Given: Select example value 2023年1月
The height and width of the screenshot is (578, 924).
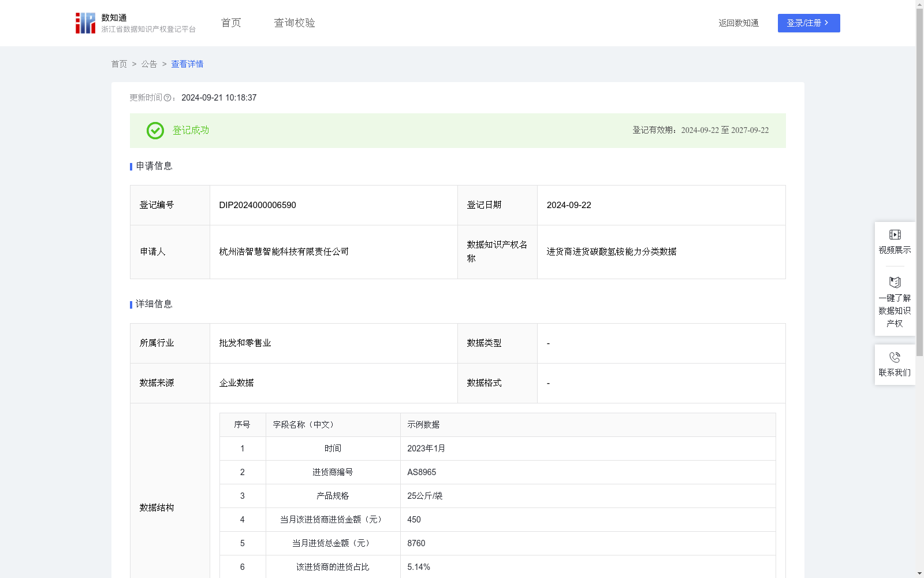Looking at the screenshot, I should coord(426,449).
